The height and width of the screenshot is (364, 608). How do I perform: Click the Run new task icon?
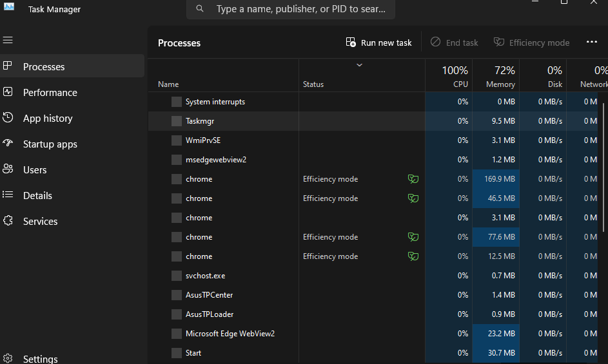pyautogui.click(x=351, y=42)
